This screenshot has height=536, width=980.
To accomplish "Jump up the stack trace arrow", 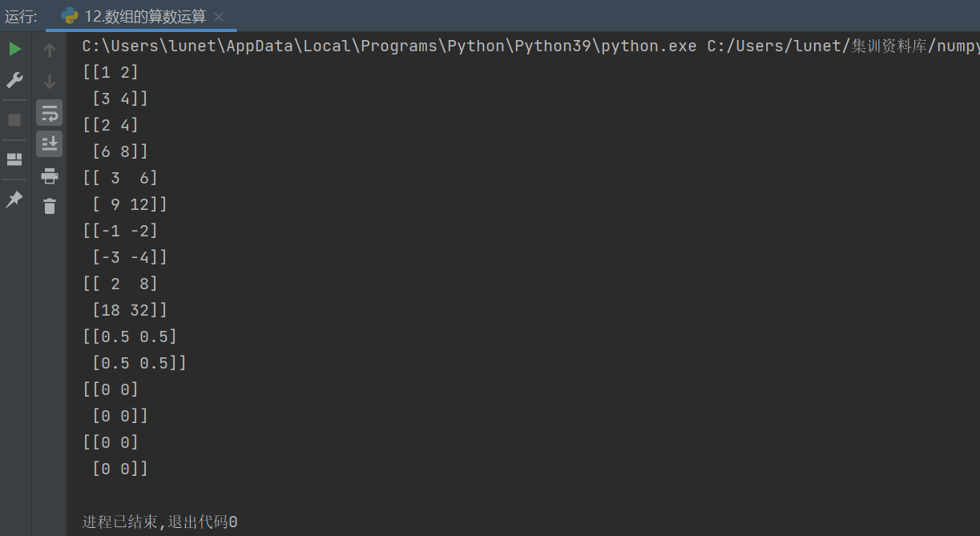I will tap(50, 50).
